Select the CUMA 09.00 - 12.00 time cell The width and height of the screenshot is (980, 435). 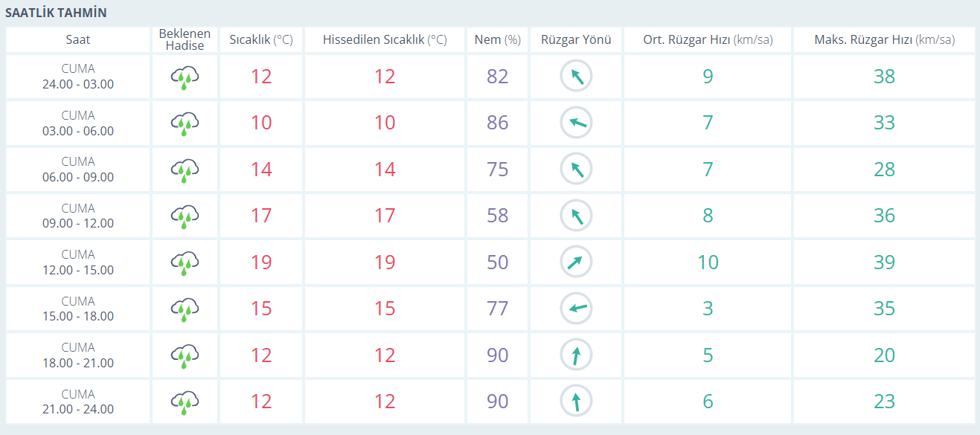point(78,216)
